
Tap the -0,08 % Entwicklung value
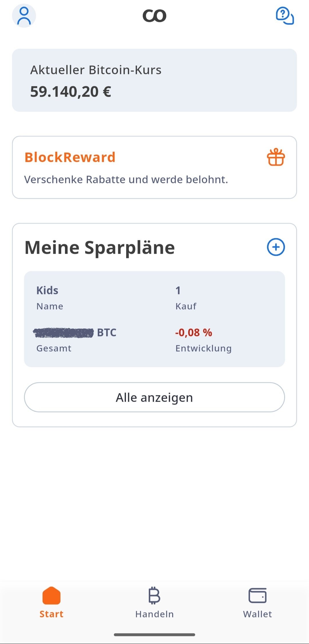194,332
